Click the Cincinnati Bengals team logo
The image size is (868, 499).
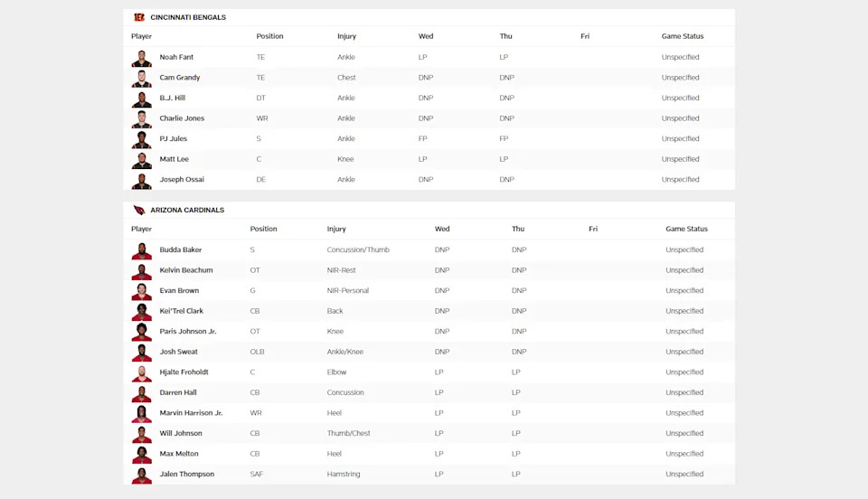(x=139, y=17)
